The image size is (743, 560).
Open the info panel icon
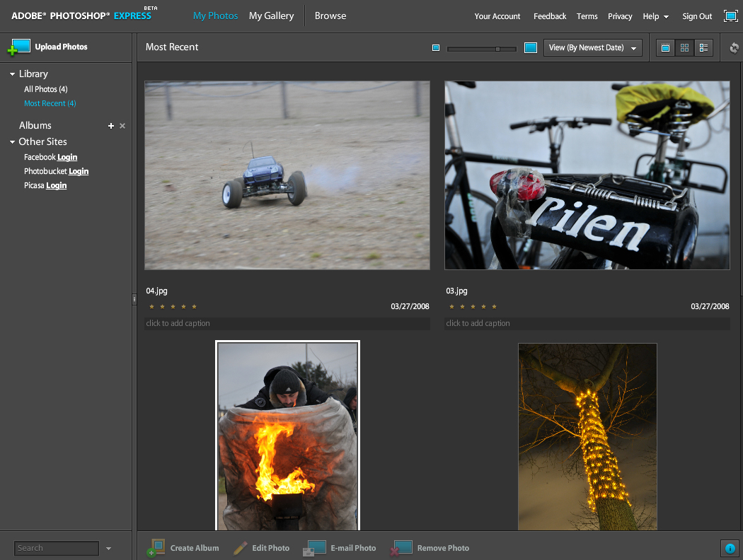coord(730,548)
